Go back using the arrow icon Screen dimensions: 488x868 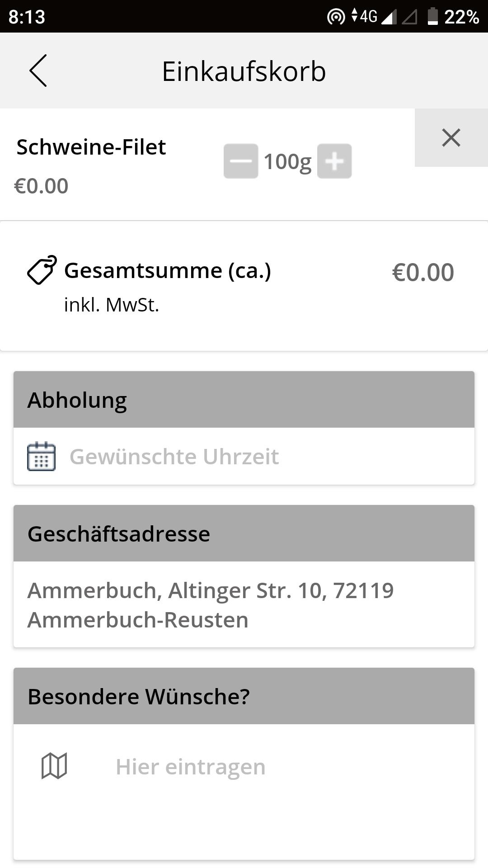[x=38, y=71]
